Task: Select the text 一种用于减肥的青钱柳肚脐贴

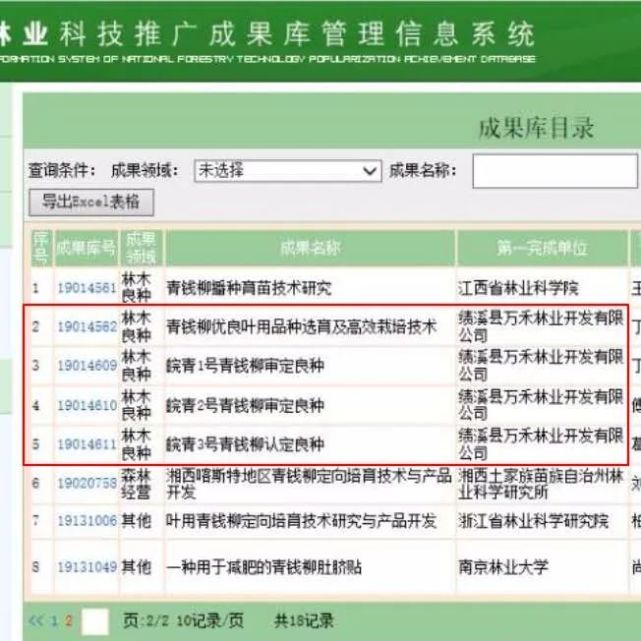Action: [x=264, y=567]
